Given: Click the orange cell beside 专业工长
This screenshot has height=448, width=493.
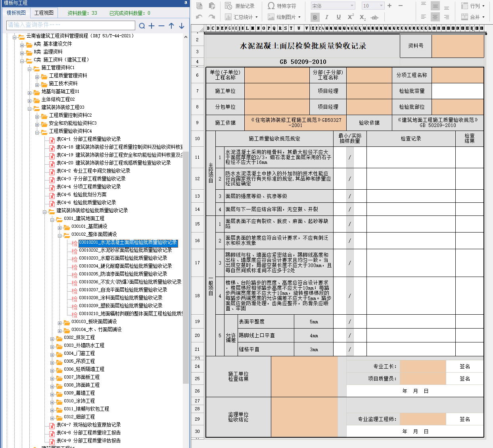Looking at the screenshot, I should [423, 366].
